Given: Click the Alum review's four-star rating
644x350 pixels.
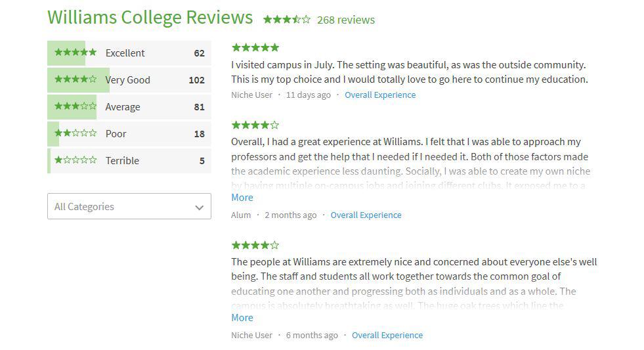Looking at the screenshot, I should coord(255,125).
